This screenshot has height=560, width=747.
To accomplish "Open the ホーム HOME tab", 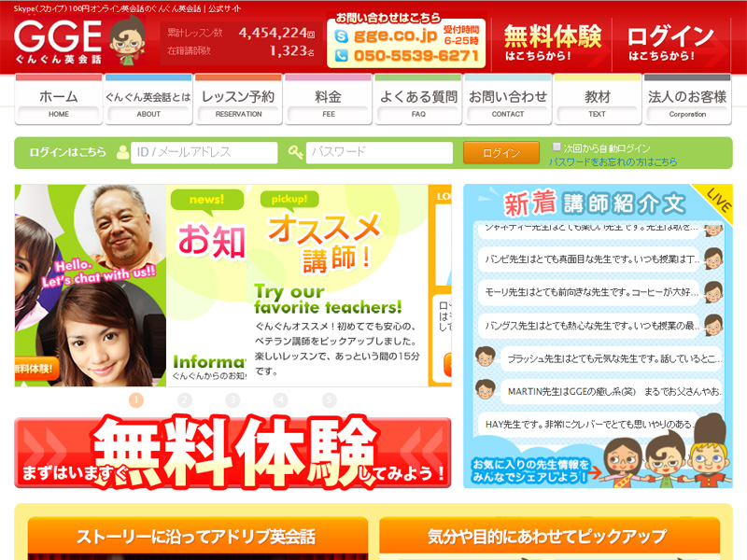I will click(59, 100).
